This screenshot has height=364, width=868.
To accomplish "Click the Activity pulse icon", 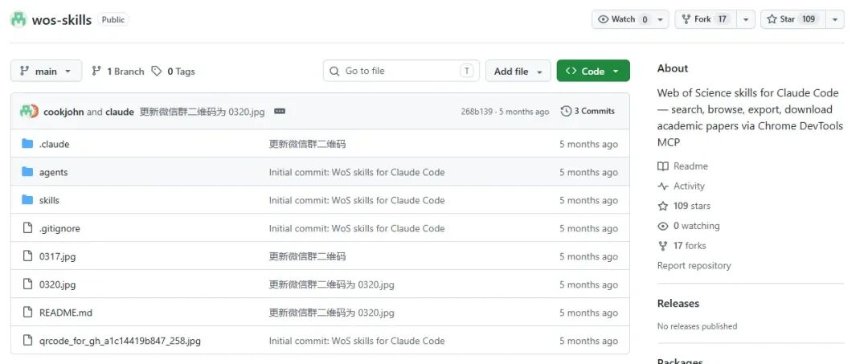I will pyautogui.click(x=662, y=186).
